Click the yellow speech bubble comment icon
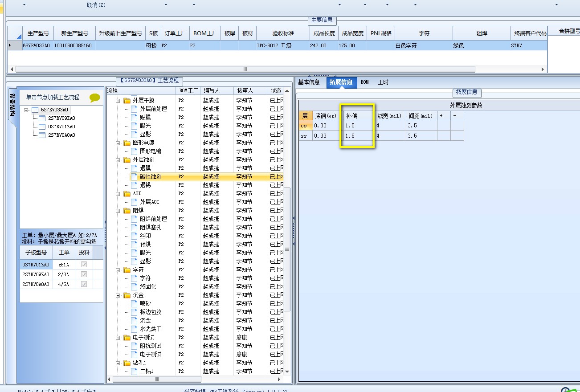This screenshot has width=580, height=392. pos(95,98)
